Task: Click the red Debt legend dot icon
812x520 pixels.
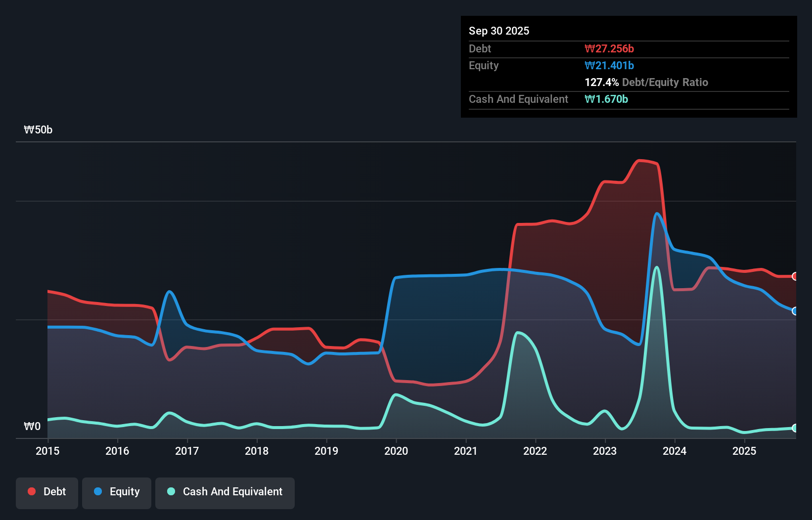Action: click(31, 491)
